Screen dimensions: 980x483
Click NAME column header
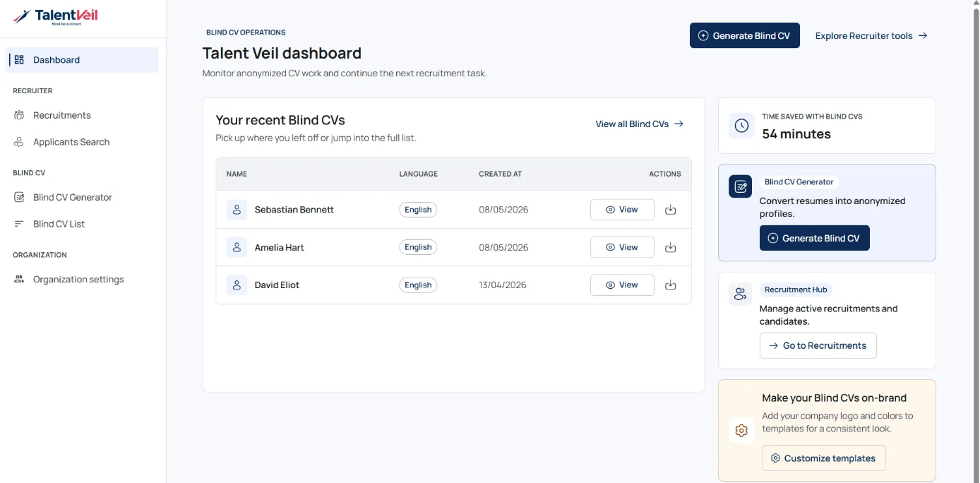coord(237,174)
